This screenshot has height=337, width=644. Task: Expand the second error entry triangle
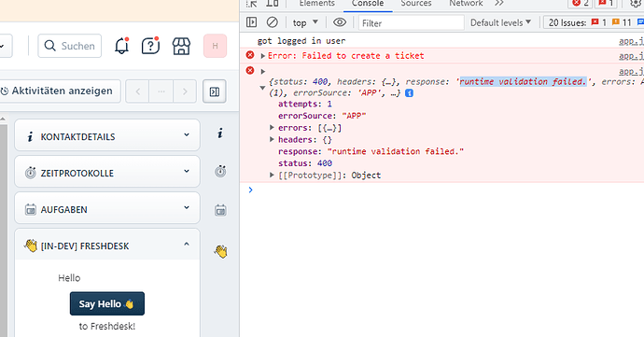[x=263, y=71]
